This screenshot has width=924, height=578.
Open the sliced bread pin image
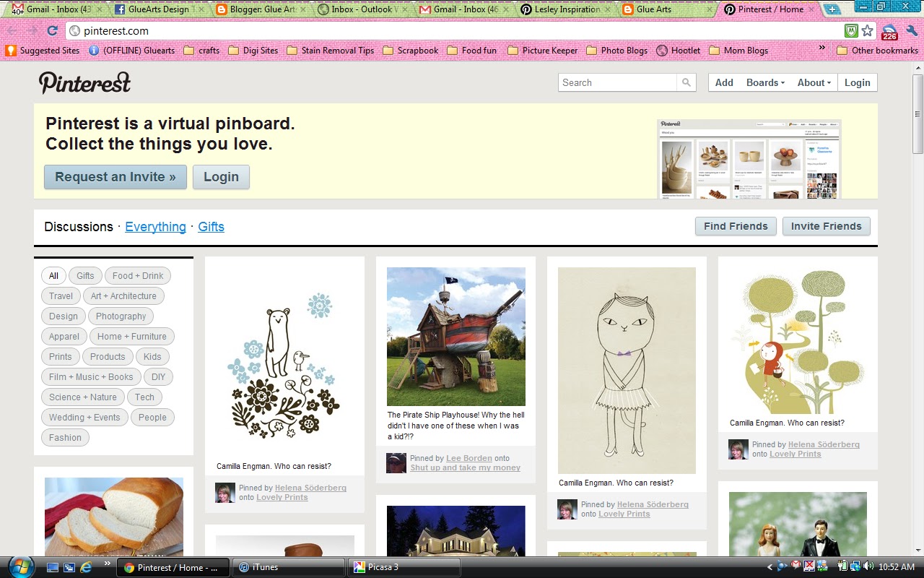(114, 517)
